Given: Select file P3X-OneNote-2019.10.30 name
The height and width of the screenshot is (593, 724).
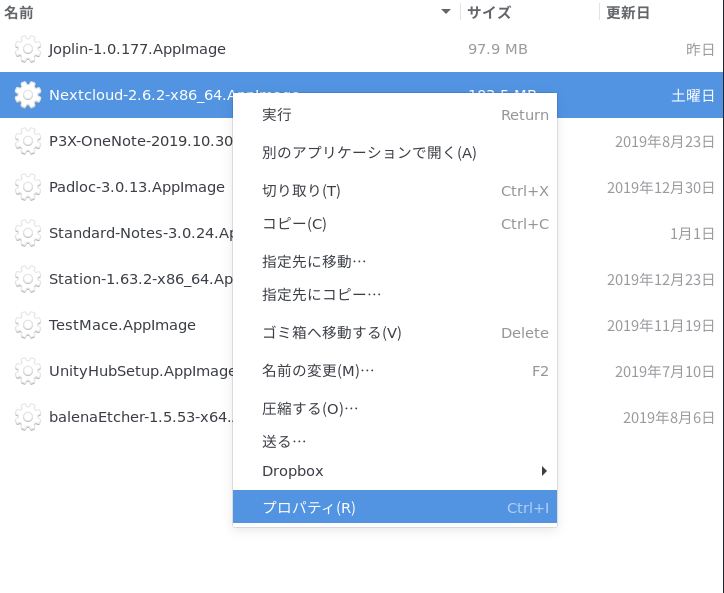Looking at the screenshot, I should tap(141, 141).
